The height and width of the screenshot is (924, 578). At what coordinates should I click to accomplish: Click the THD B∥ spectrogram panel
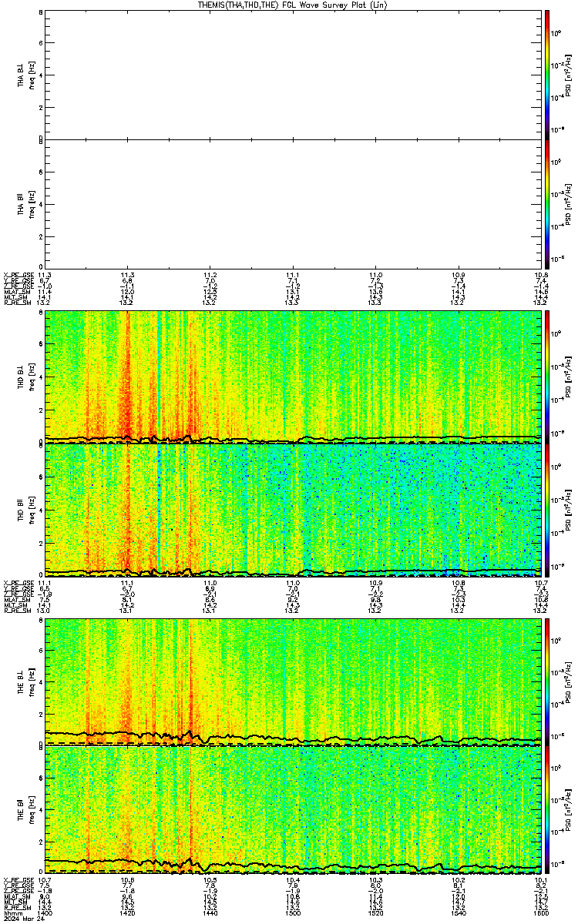click(x=293, y=510)
